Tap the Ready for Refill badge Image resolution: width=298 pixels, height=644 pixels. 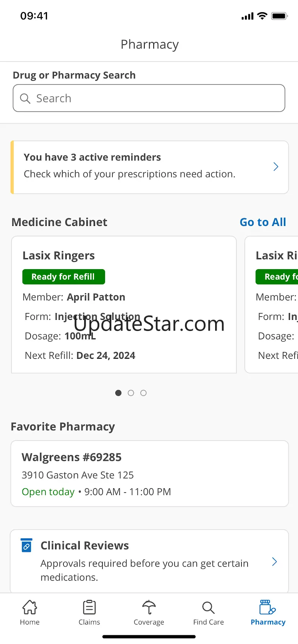coord(64,277)
